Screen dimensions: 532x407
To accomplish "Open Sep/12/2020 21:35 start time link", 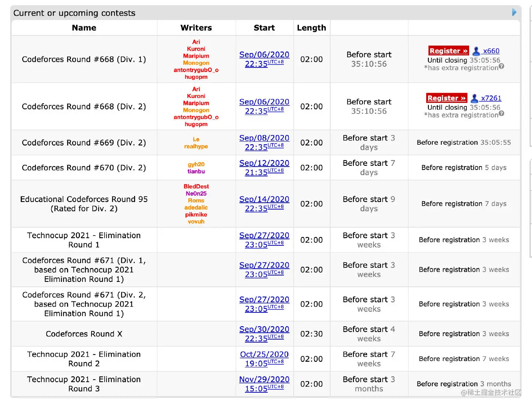I will click(x=264, y=168).
